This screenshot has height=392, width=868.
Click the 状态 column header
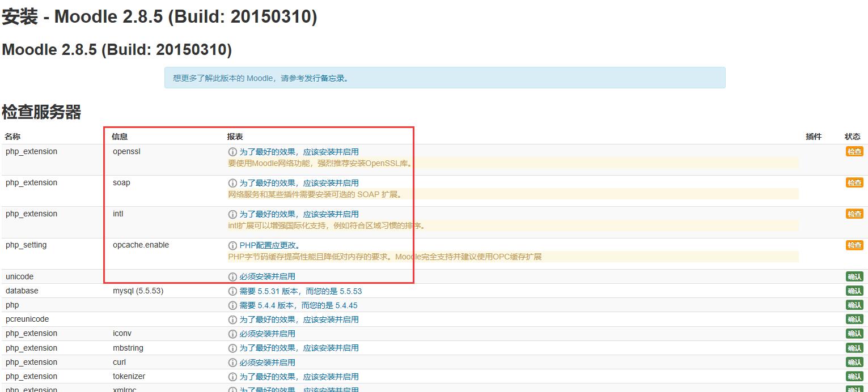(x=852, y=137)
